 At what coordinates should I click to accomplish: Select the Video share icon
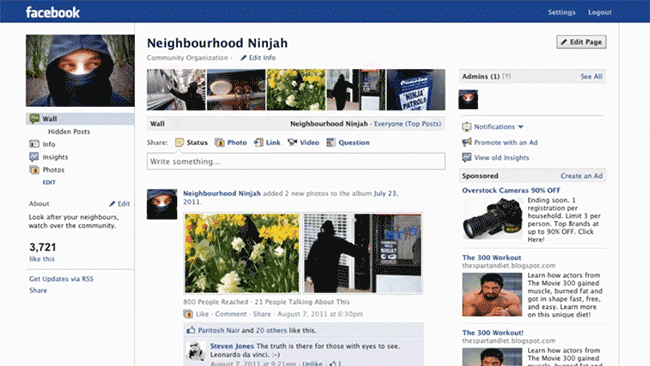[x=292, y=143]
